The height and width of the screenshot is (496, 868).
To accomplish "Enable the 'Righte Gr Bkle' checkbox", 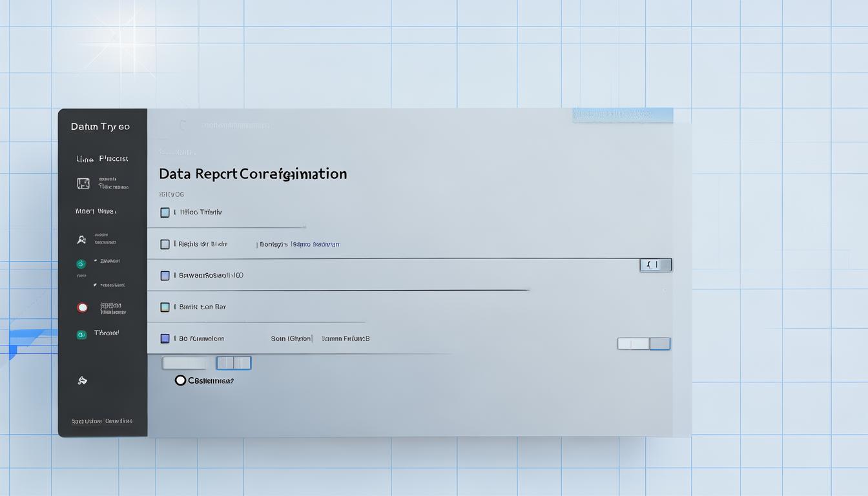I will pos(165,244).
